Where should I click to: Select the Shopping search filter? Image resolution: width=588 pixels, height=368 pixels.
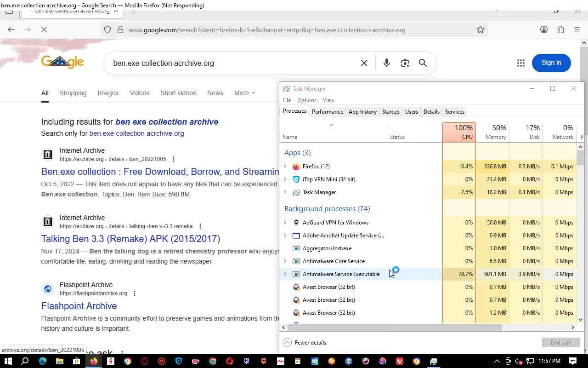coord(73,93)
